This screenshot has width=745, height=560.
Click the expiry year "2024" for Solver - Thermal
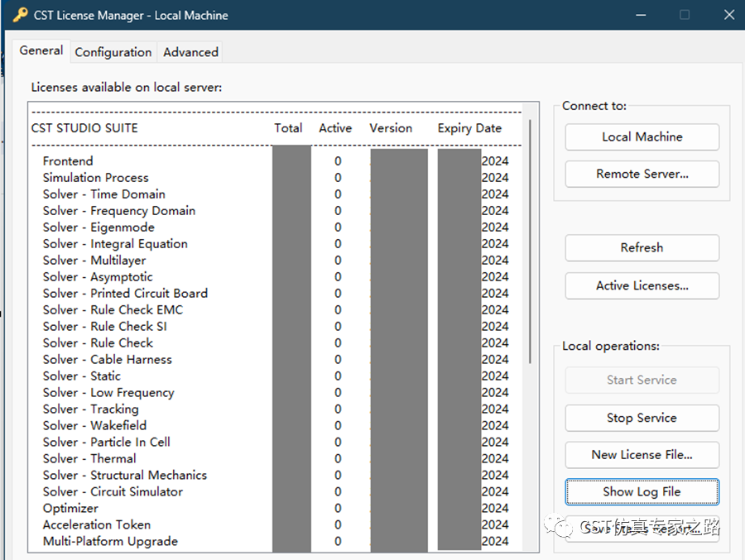[x=495, y=459]
